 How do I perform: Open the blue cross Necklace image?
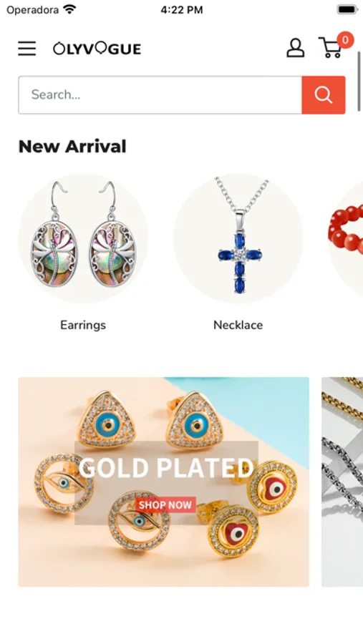pos(238,238)
